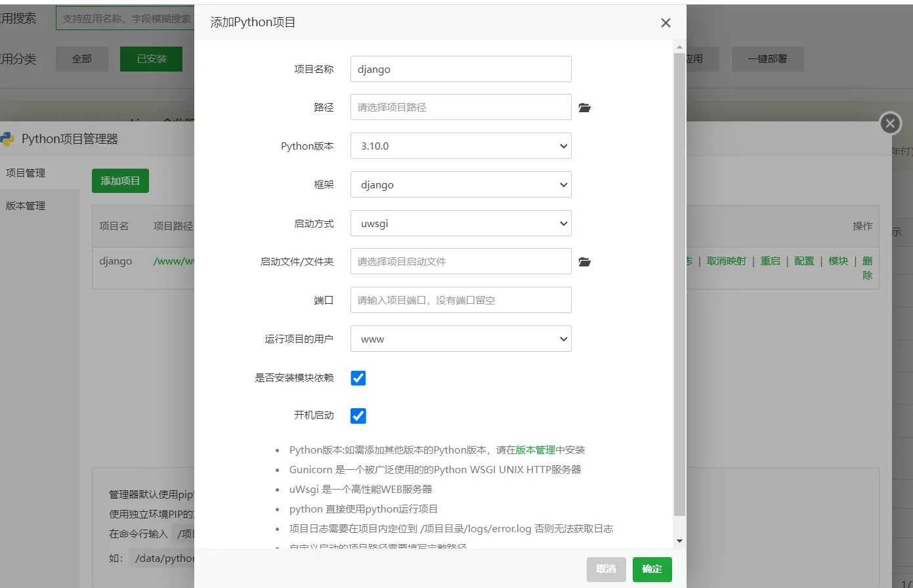
Task: Click the green 添加项目 button
Action: [x=120, y=181]
